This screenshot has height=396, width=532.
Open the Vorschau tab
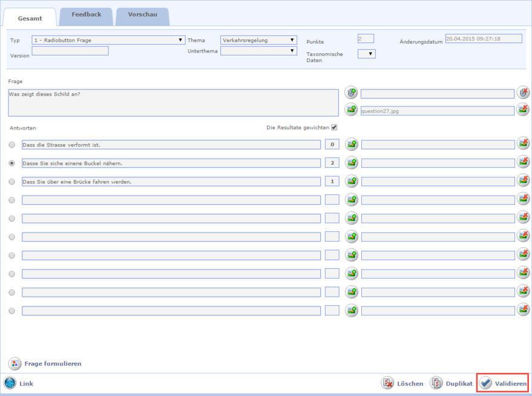click(x=142, y=15)
